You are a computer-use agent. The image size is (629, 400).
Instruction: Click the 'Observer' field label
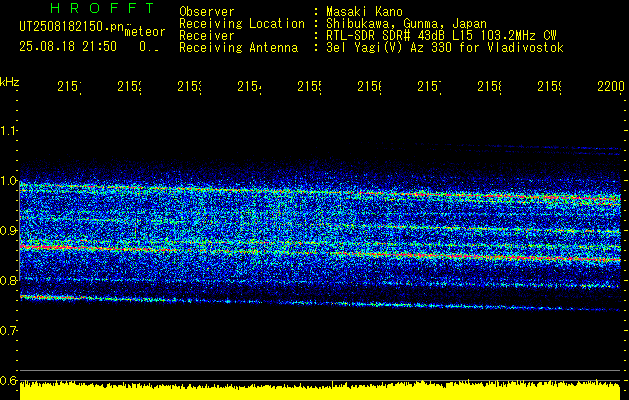pyautogui.click(x=207, y=12)
